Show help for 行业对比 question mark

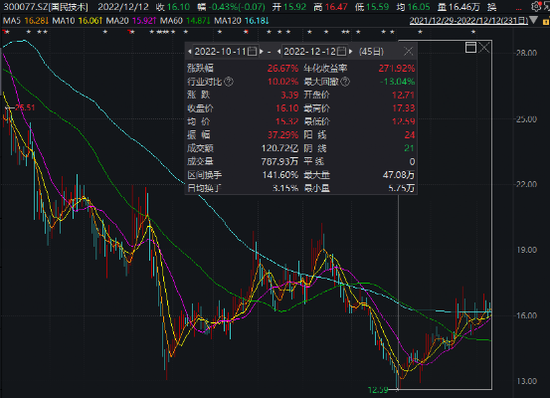click(x=229, y=82)
